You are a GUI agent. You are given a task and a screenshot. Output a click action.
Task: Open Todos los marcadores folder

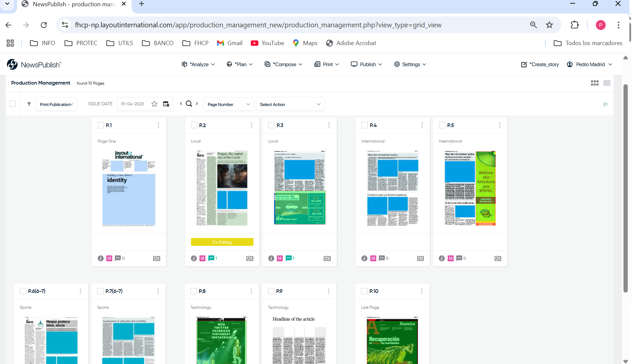[588, 43]
